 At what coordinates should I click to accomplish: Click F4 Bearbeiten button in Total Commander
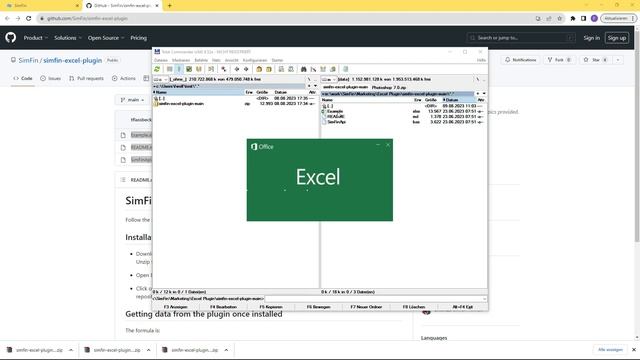click(x=223, y=307)
